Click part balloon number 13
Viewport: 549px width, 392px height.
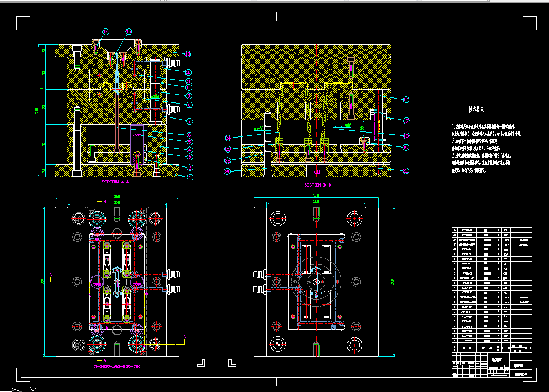[188, 54]
